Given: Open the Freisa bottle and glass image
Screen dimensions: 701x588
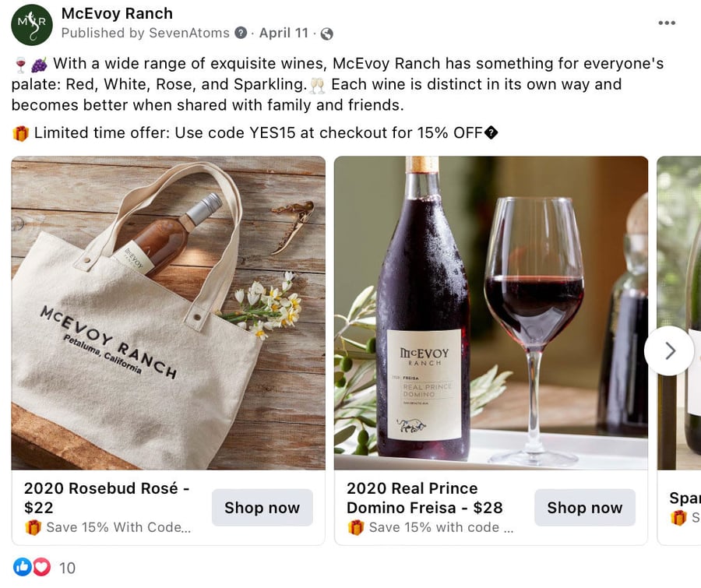Looking at the screenshot, I should [491, 312].
